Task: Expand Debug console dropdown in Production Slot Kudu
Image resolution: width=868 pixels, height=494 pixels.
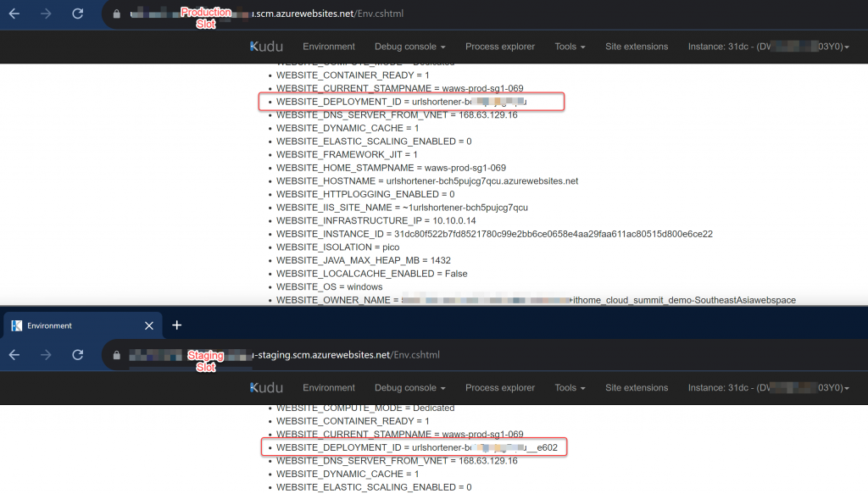Action: point(409,47)
